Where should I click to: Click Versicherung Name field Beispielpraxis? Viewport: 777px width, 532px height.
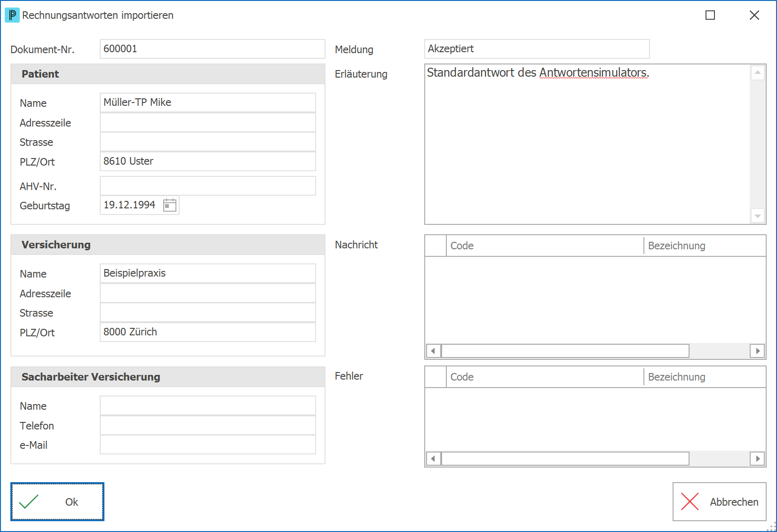click(208, 273)
